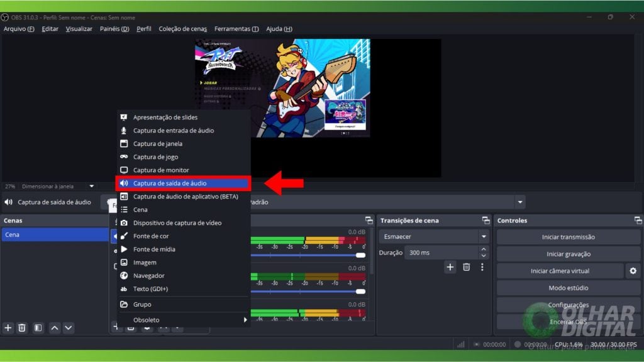Select Captura de jogo from sources list
The image size is (644, 362).
pos(155,157)
